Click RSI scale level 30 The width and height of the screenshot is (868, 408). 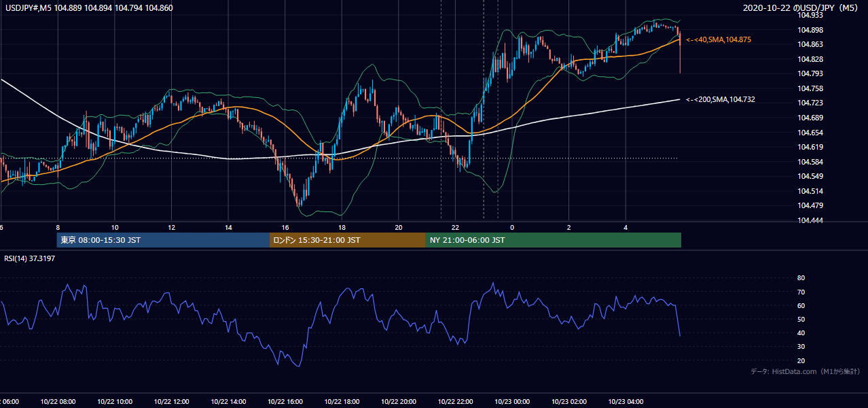tap(801, 346)
